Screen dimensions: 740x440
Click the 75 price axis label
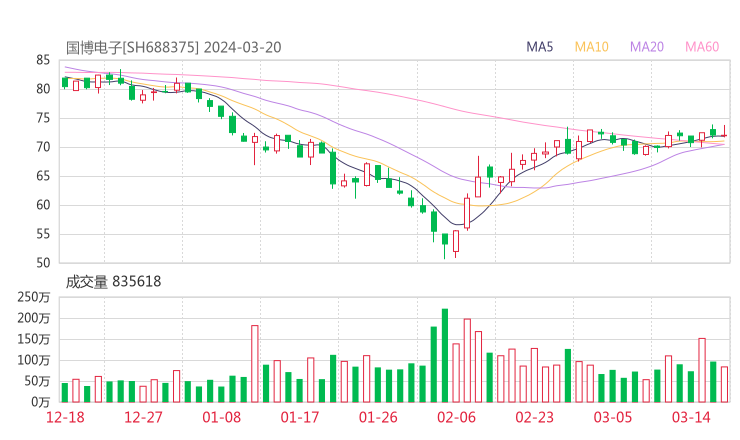pos(43,118)
